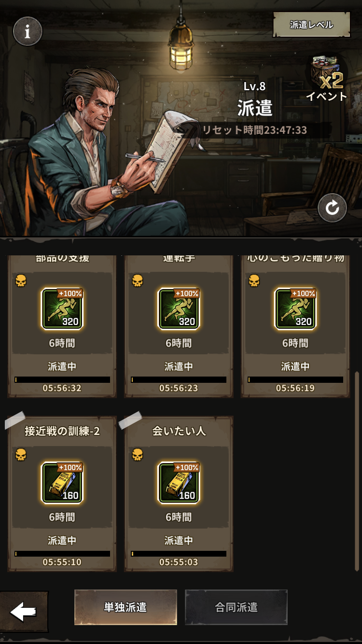
Task: Tap the running figure reward in 運転手
Action: (x=179, y=309)
